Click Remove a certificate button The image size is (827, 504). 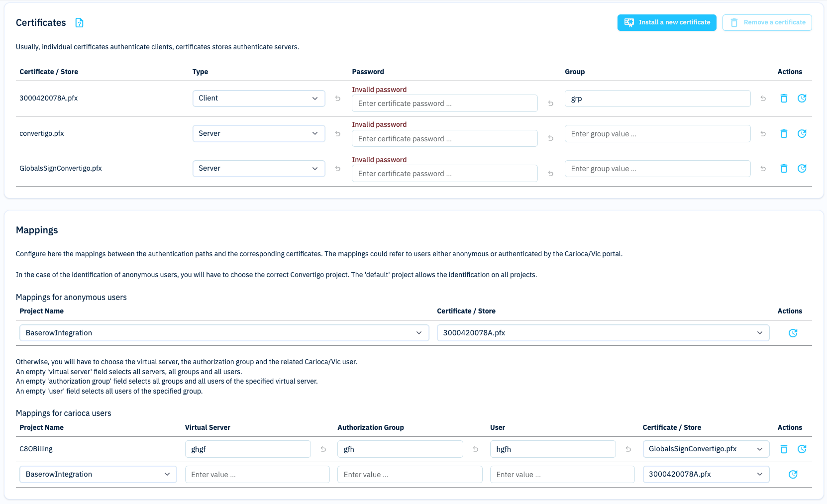[767, 22]
